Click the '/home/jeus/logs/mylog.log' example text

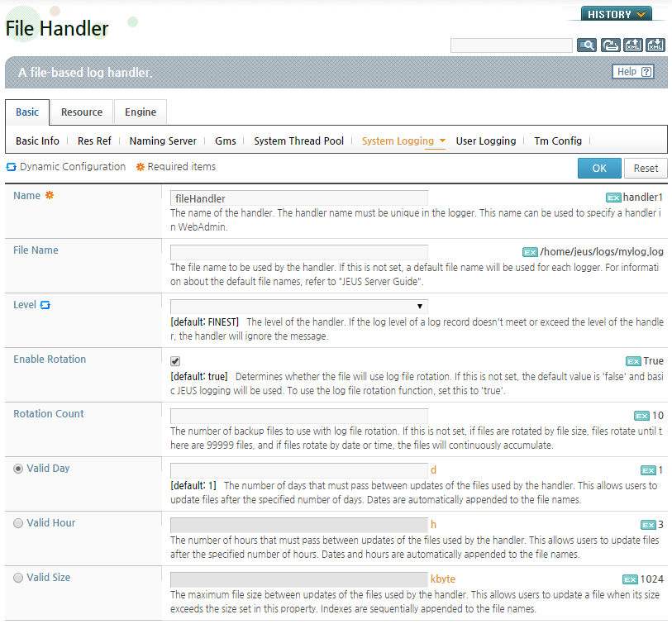point(602,251)
